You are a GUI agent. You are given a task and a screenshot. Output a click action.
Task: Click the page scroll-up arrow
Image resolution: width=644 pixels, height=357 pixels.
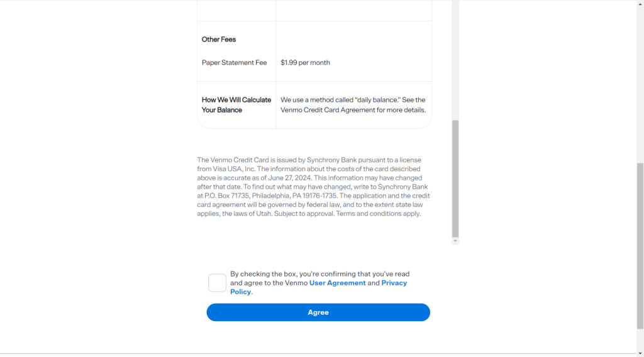pyautogui.click(x=640, y=3)
